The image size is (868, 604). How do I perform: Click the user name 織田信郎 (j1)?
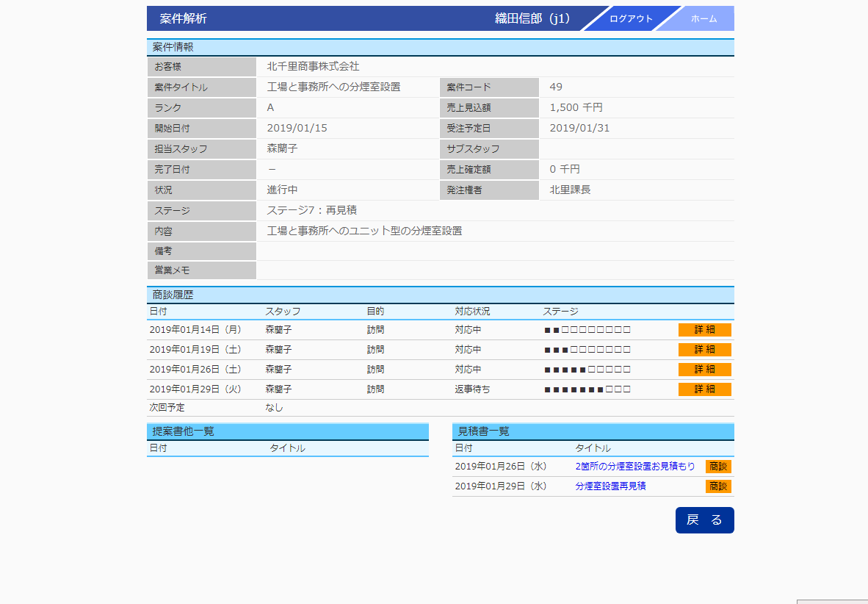(x=532, y=19)
